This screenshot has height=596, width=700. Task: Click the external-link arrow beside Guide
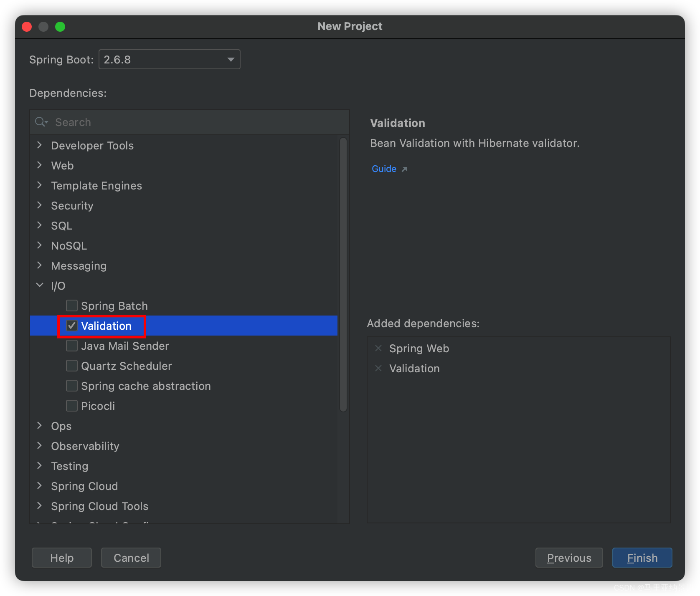(x=404, y=169)
